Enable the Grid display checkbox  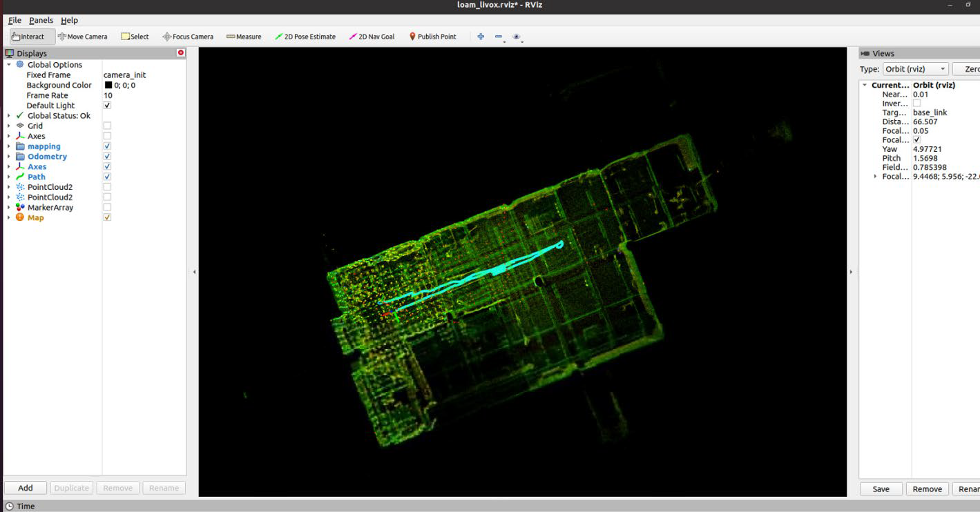107,126
